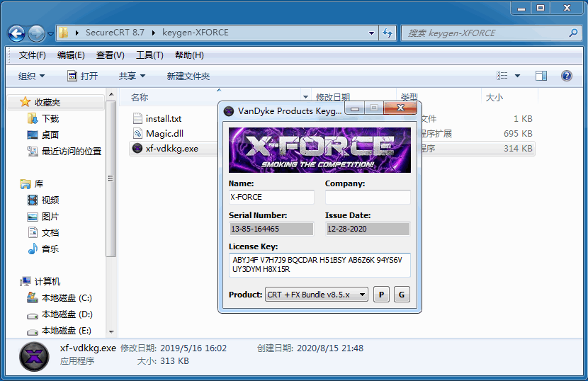Click the X-FORCE banner image

320,150
